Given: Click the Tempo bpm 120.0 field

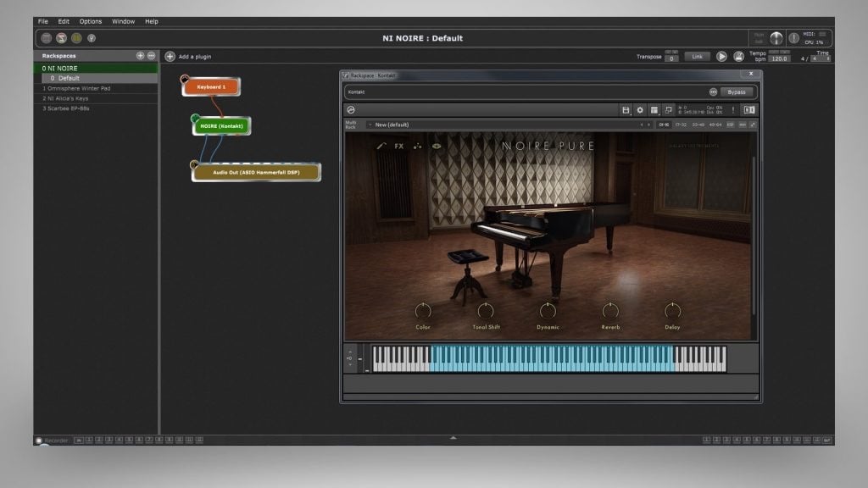Looking at the screenshot, I should click(780, 58).
